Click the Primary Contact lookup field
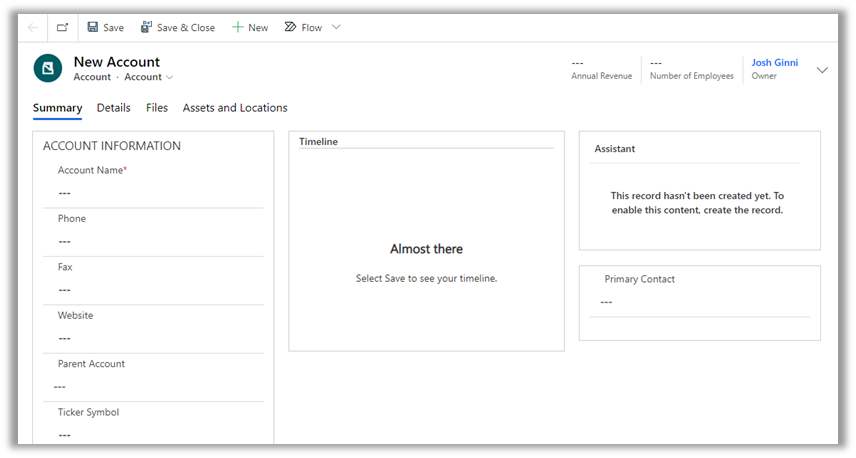 (700, 302)
